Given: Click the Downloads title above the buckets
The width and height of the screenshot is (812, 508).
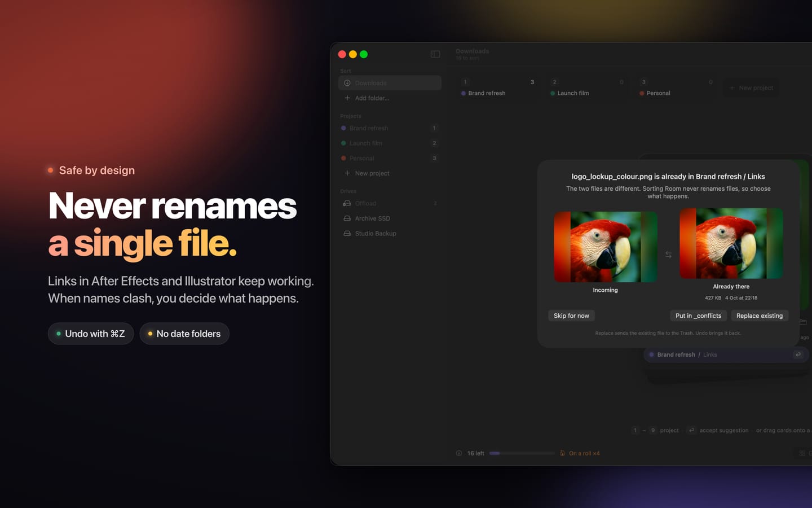Looking at the screenshot, I should tap(473, 51).
